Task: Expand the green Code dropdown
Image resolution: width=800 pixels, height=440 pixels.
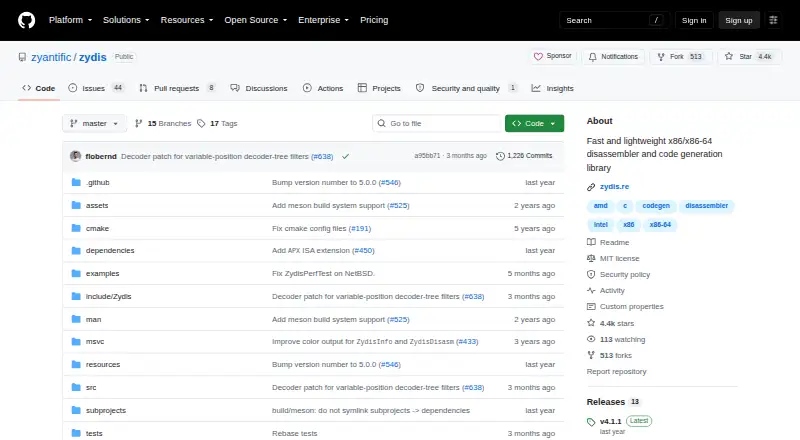Action: click(534, 124)
